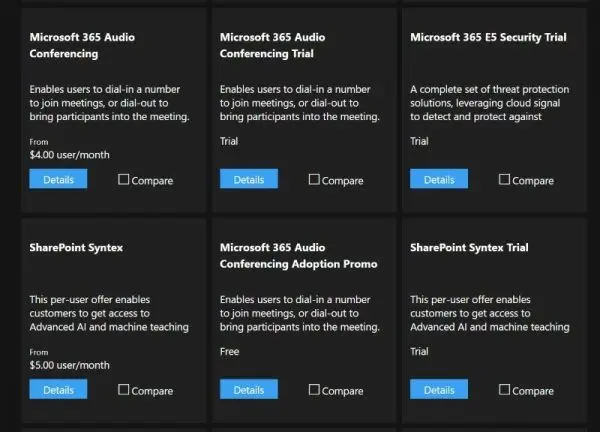
Task: Enable Compare for Microsoft 365 E5 Security Trial
Action: [x=505, y=180]
